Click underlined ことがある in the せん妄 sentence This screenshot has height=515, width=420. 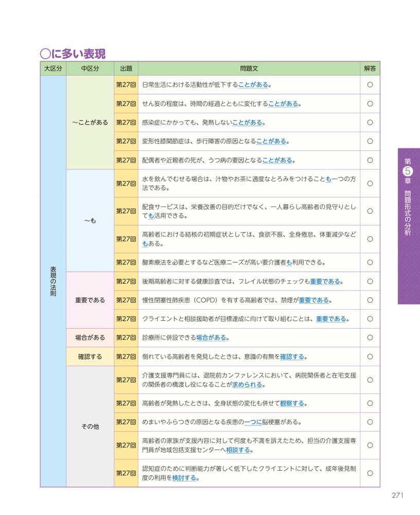pos(283,104)
